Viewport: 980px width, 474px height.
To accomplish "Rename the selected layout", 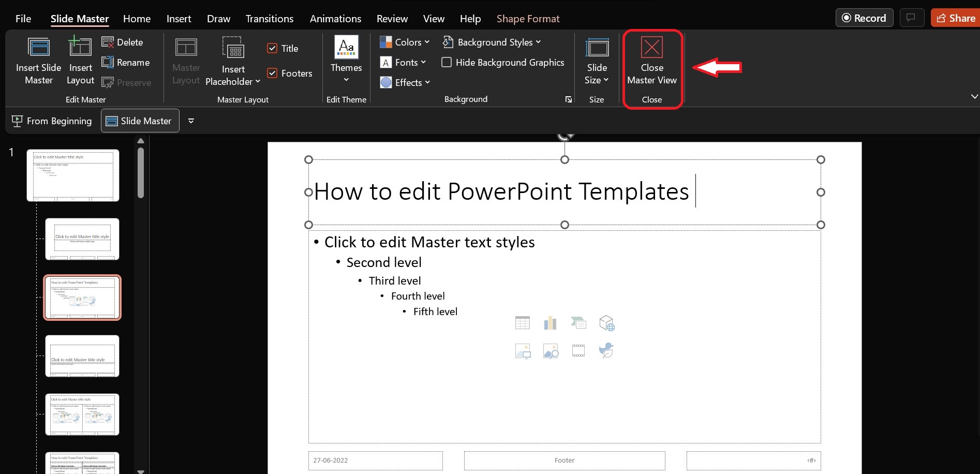I will click(x=126, y=63).
